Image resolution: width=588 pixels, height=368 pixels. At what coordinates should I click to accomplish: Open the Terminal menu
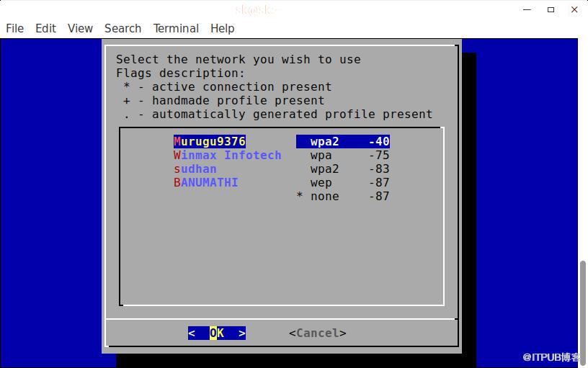176,29
